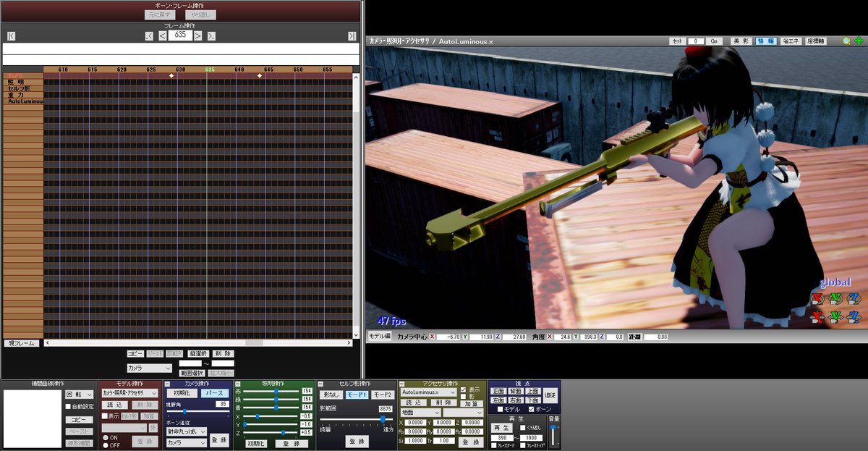868x451 pixels.
Task: Click 正面 front view button
Action: tap(498, 391)
